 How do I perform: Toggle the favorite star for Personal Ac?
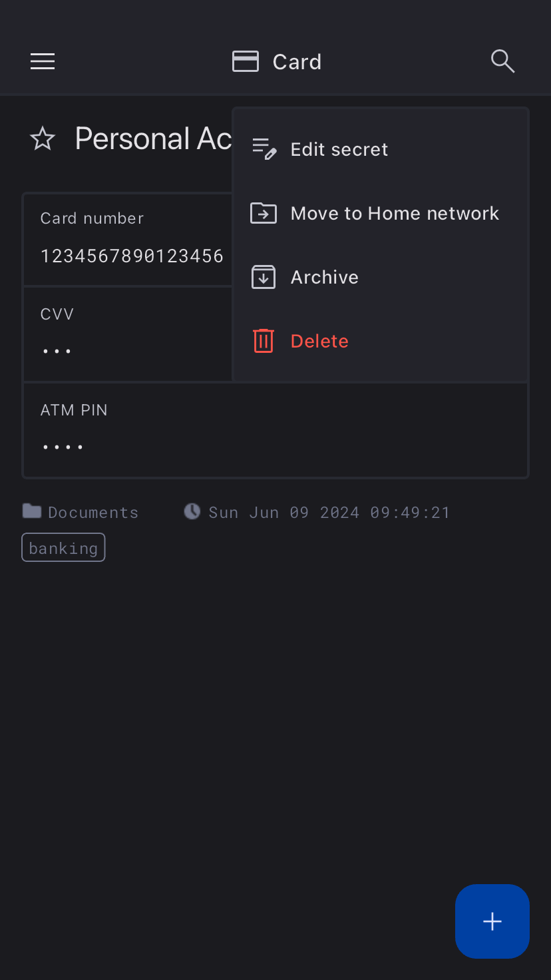click(x=43, y=139)
